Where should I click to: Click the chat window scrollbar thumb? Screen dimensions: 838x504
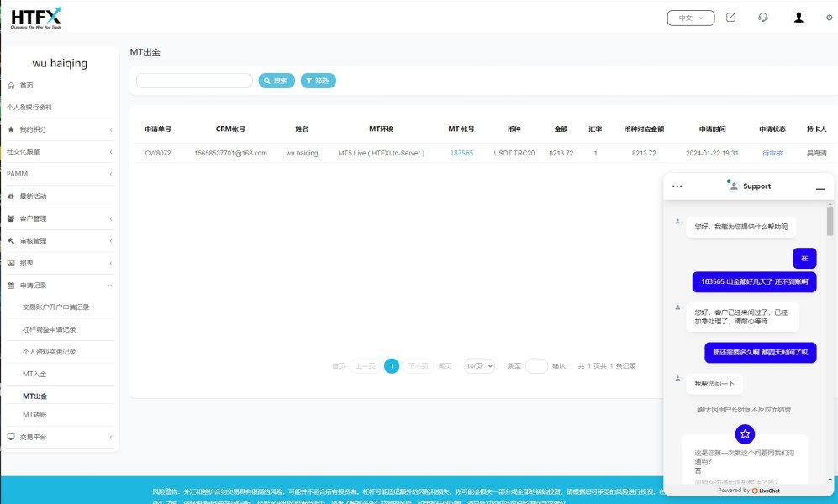[830, 222]
